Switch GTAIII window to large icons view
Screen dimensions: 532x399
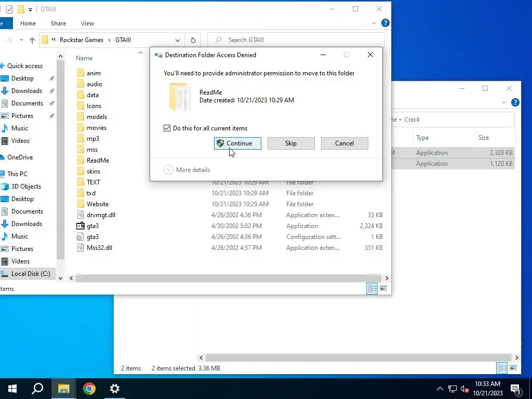coord(383,288)
